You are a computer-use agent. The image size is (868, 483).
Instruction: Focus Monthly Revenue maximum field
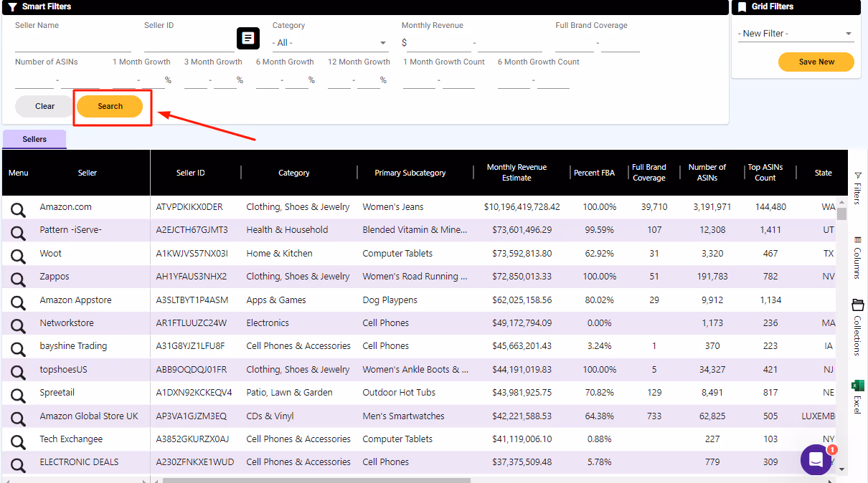click(x=509, y=43)
